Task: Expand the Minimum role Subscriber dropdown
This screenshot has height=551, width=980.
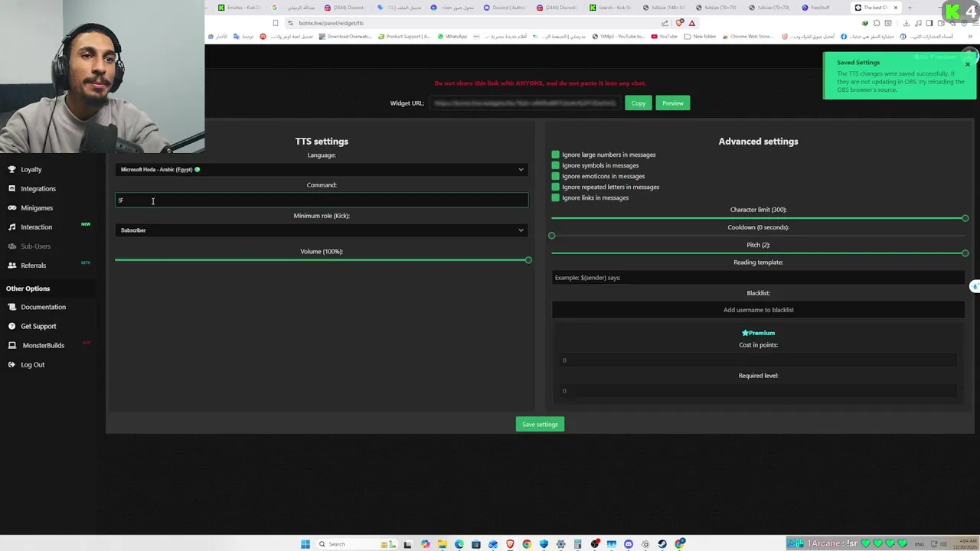Action: click(x=322, y=230)
